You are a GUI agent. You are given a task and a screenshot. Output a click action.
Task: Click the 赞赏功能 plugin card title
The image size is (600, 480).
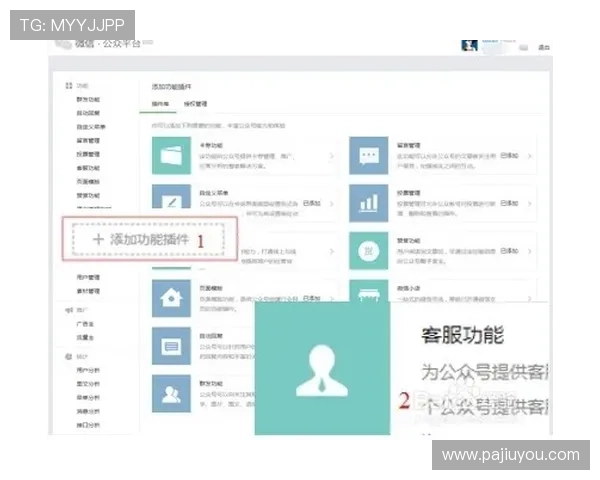click(409, 241)
